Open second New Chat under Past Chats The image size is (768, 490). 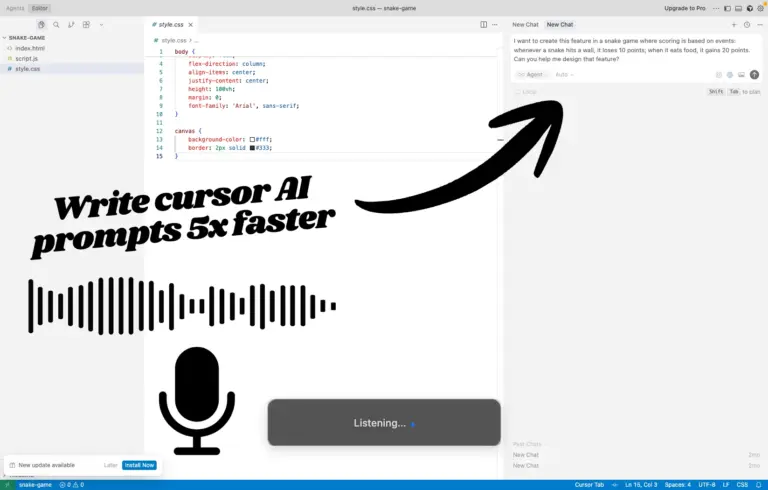pos(636,466)
